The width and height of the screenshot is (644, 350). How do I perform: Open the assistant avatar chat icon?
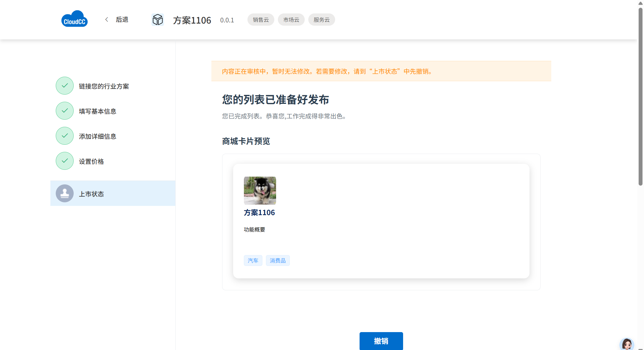click(x=626, y=344)
